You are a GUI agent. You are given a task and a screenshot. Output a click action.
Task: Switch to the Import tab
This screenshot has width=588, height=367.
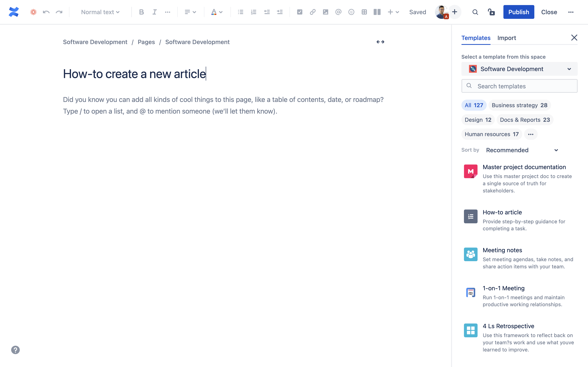tap(506, 38)
